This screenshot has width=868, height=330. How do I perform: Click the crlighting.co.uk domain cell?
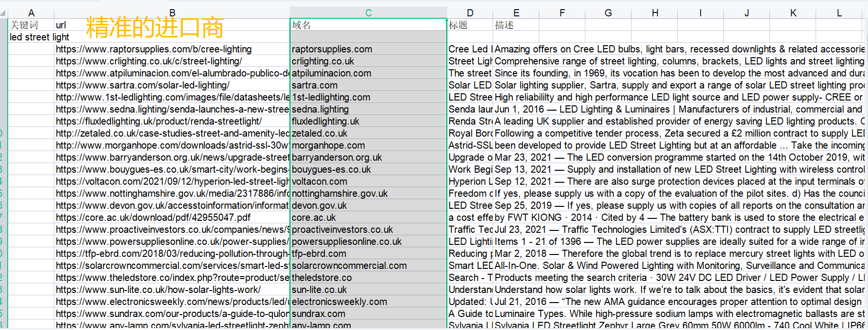(x=369, y=61)
